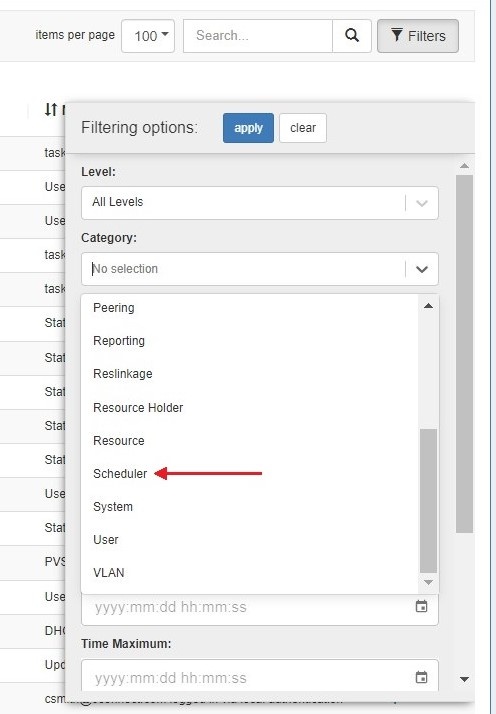Click the clear filters button
Viewport: 496px width, 714px height.
coord(303,128)
